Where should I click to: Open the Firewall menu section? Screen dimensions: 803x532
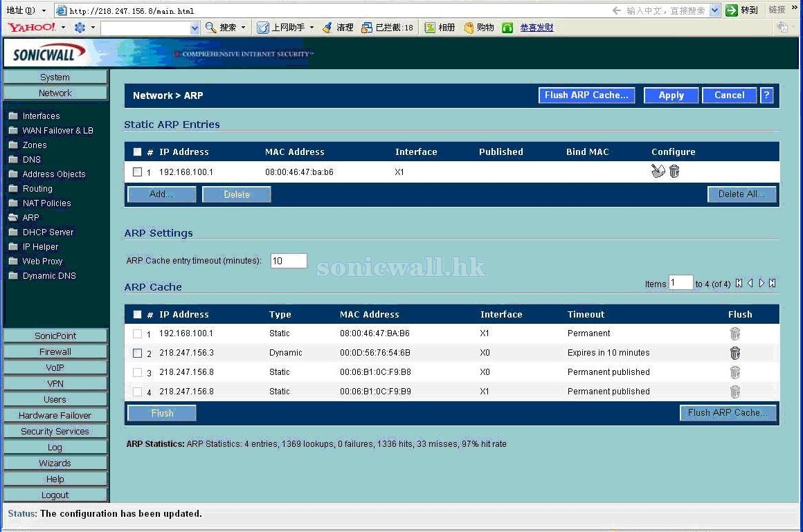pyautogui.click(x=55, y=351)
